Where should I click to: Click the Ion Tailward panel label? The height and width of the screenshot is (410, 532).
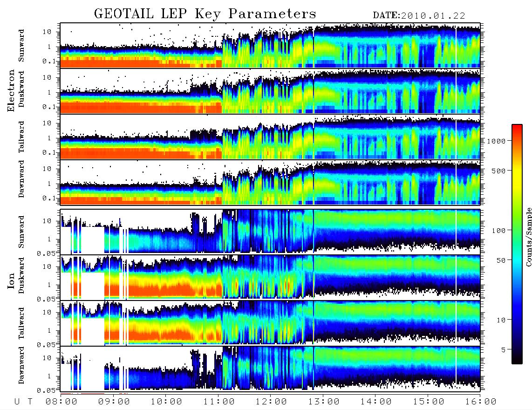click(21, 323)
